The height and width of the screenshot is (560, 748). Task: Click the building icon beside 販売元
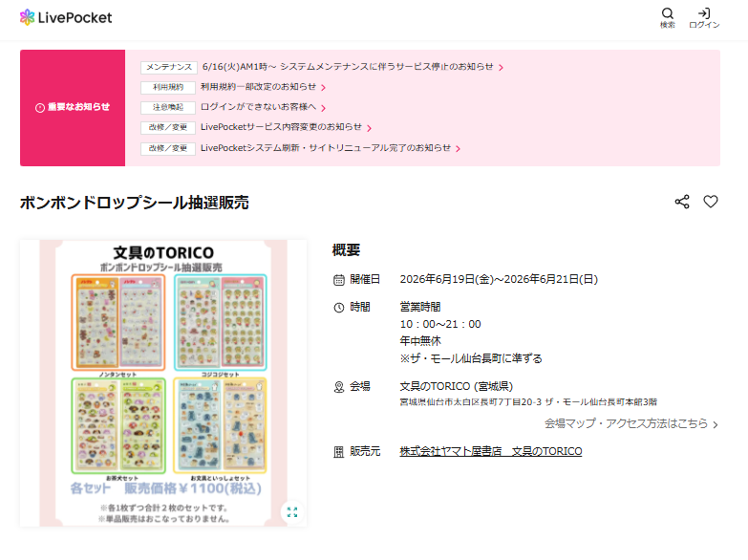pyautogui.click(x=339, y=452)
